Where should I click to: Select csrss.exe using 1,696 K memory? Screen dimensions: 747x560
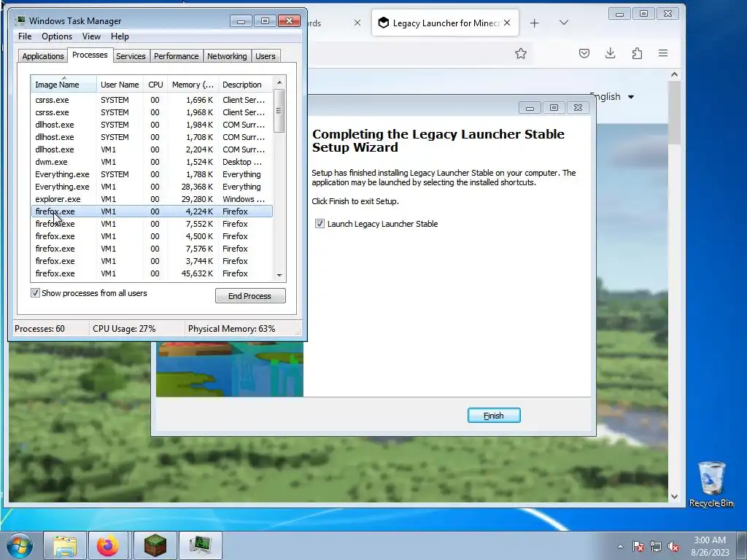152,100
